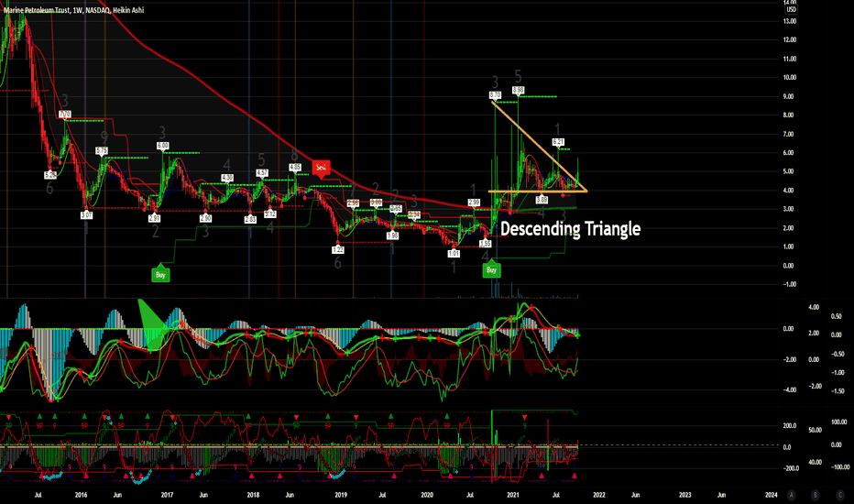
Task: Toggle the C scale button on the axis
Action: [840, 495]
